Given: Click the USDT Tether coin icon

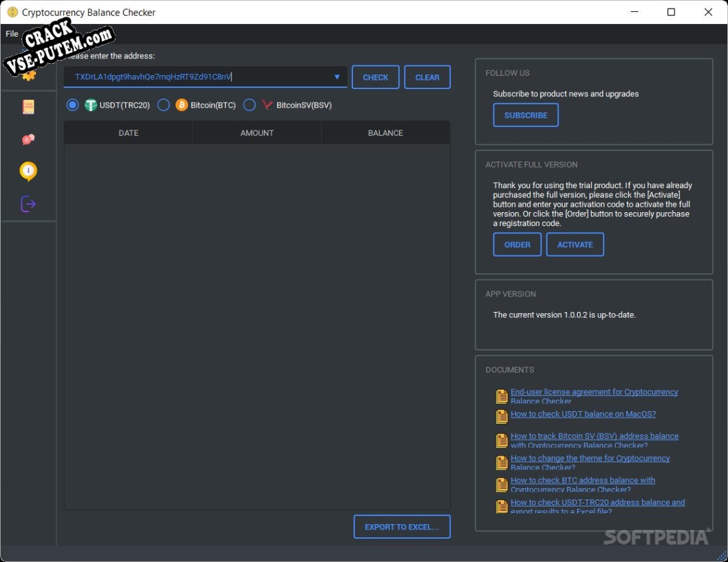Looking at the screenshot, I should coord(90,106).
